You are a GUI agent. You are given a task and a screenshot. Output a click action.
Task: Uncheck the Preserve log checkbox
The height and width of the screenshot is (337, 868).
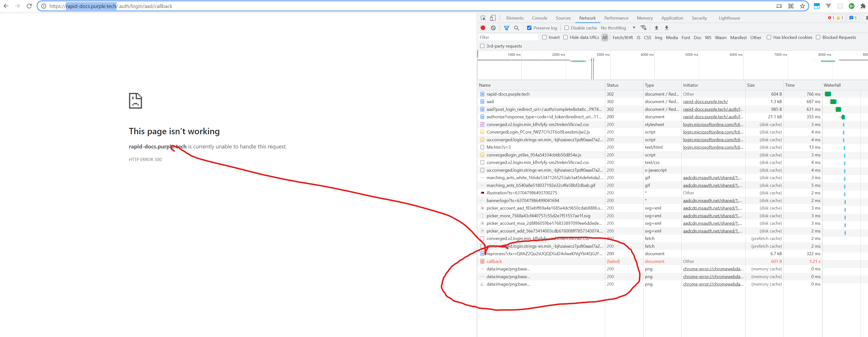(529, 28)
